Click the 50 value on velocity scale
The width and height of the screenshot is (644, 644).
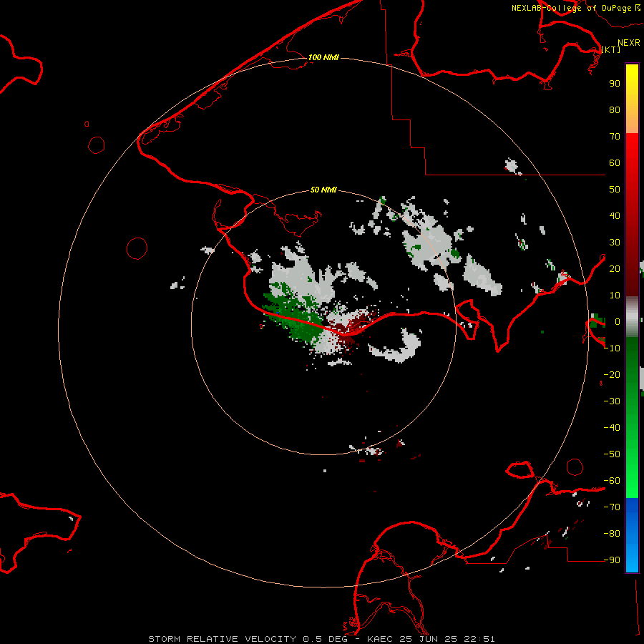pos(615,190)
